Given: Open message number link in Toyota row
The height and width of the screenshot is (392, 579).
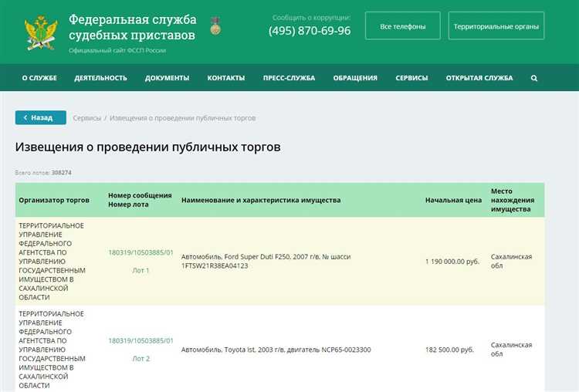Looking at the screenshot, I should [141, 341].
